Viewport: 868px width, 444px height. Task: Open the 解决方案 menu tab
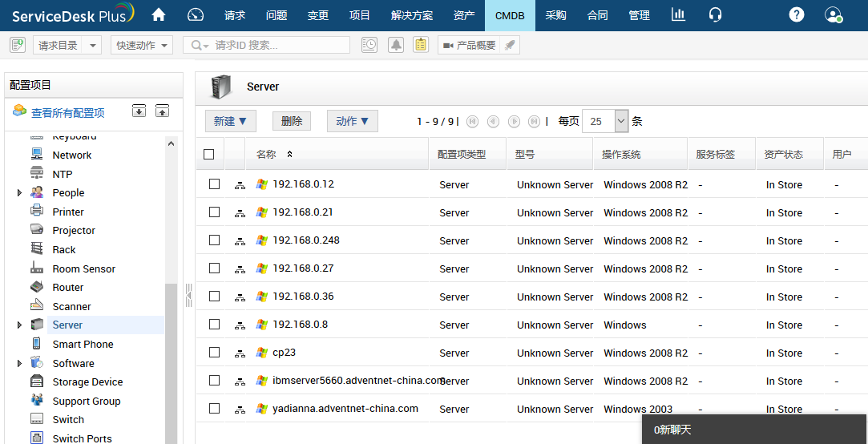point(412,15)
